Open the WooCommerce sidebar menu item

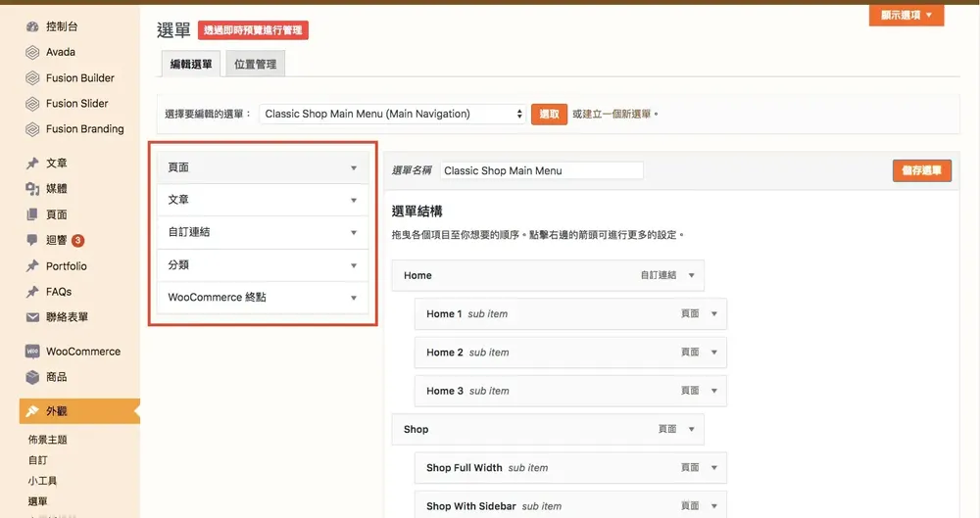(83, 352)
